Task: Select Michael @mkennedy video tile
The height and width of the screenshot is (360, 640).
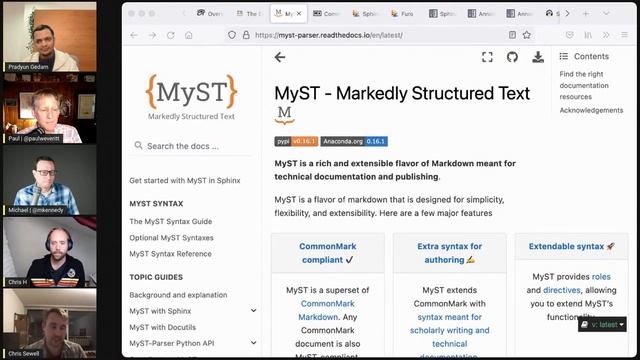Action: tap(50, 180)
